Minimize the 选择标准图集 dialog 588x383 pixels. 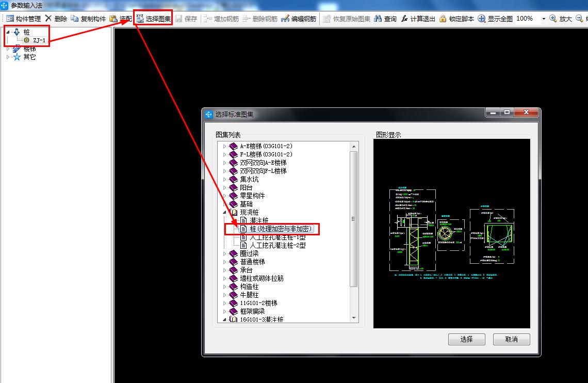(x=493, y=112)
